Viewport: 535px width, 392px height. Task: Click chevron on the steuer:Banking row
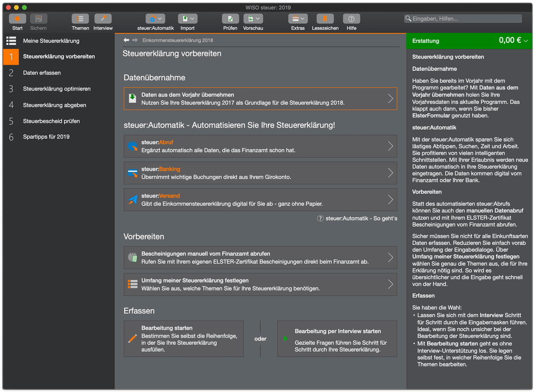tap(390, 173)
